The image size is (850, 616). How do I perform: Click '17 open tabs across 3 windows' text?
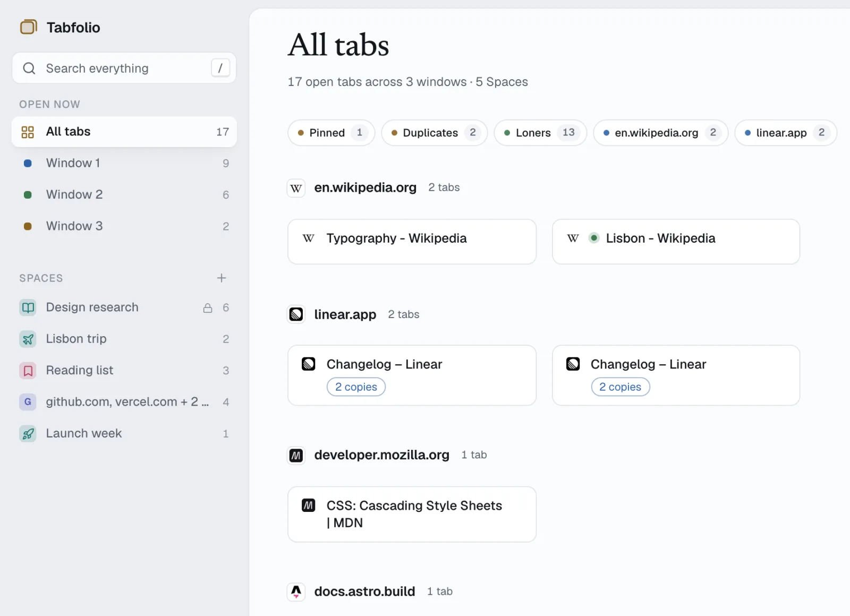click(x=377, y=82)
